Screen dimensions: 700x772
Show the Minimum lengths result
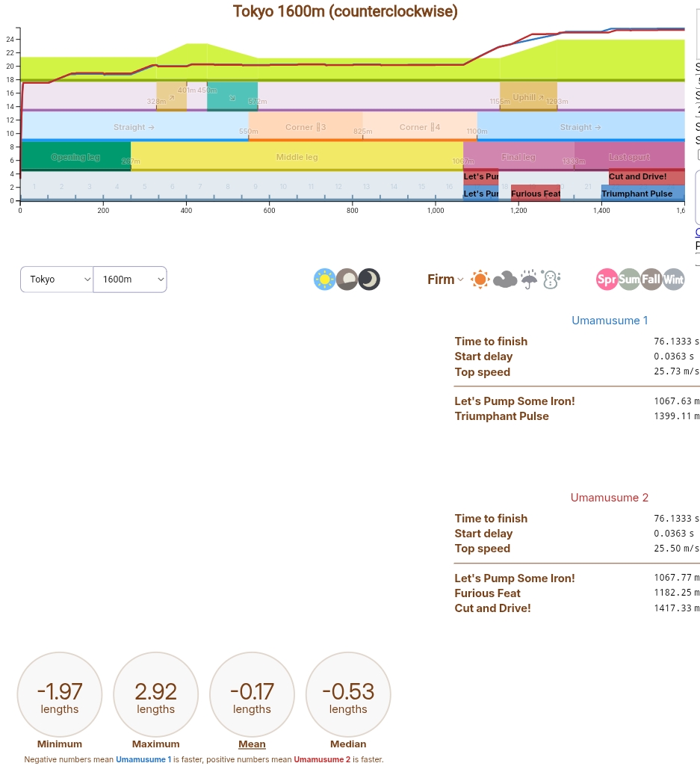(60, 694)
